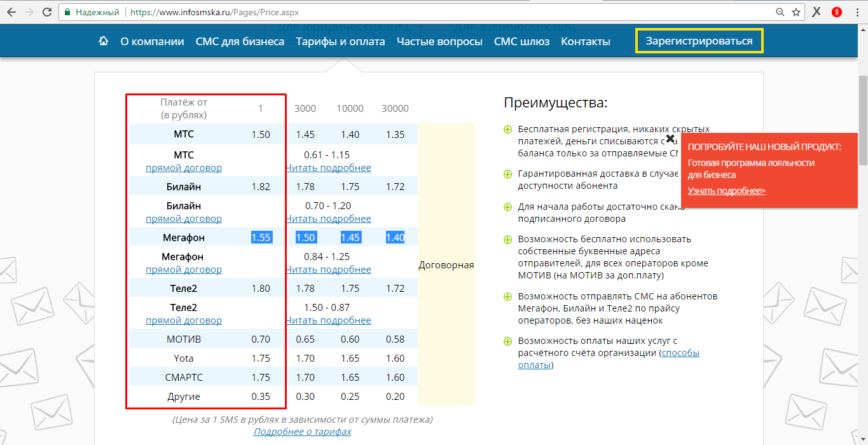Click the zoom magnifier icon in address bar

coord(780,12)
